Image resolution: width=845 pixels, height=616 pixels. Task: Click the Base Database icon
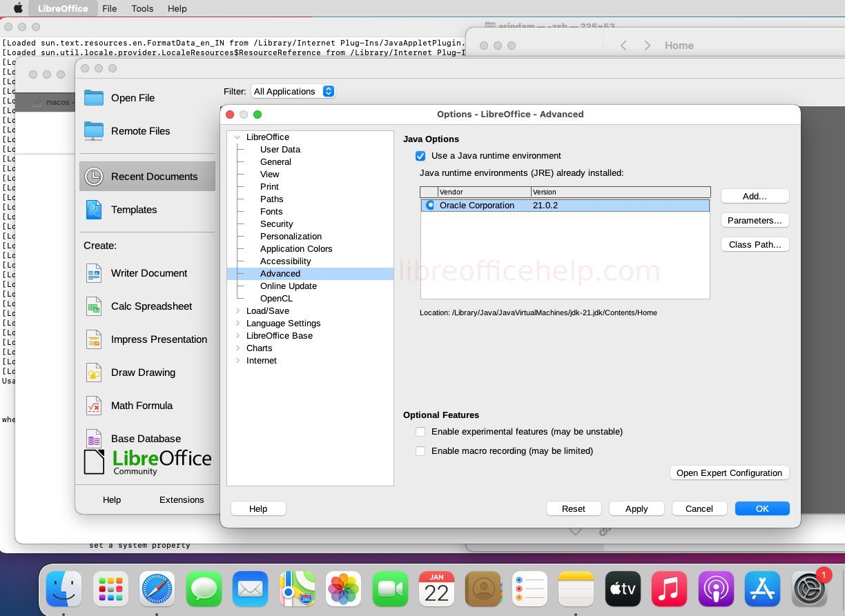pos(94,438)
